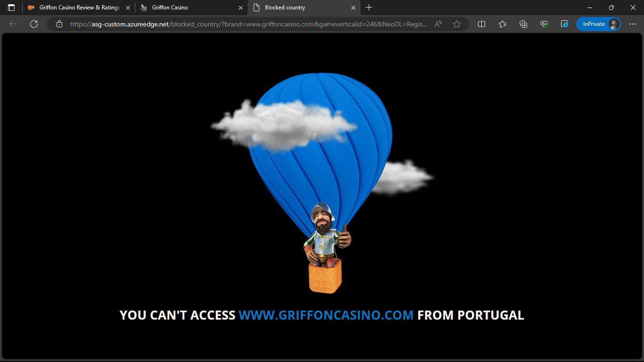Open the Settings and more ellipsis menu
Image resolution: width=644 pixels, height=362 pixels.
coord(633,24)
